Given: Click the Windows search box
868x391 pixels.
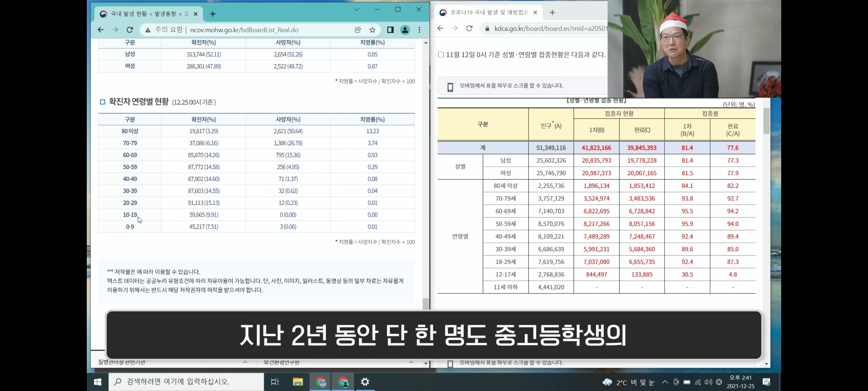Looking at the screenshot, I should coord(186,381).
